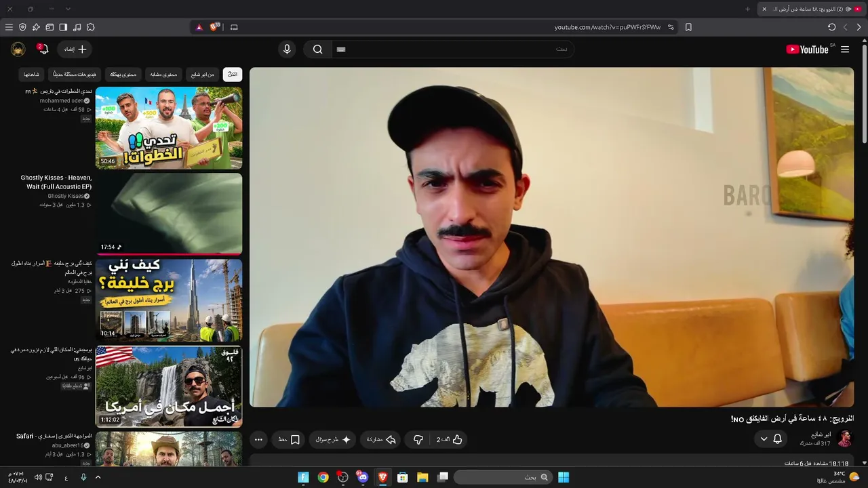868x488 pixels.
Task: Start voice search with the microphone
Action: 287,49
